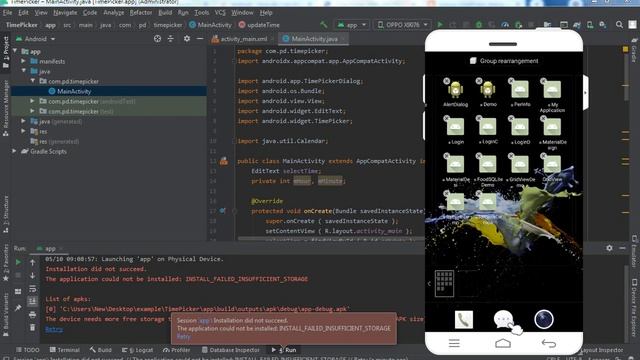640x360 pixels.
Task: Expand the com.pd.timepicker androidTest package
Action: [33, 101]
